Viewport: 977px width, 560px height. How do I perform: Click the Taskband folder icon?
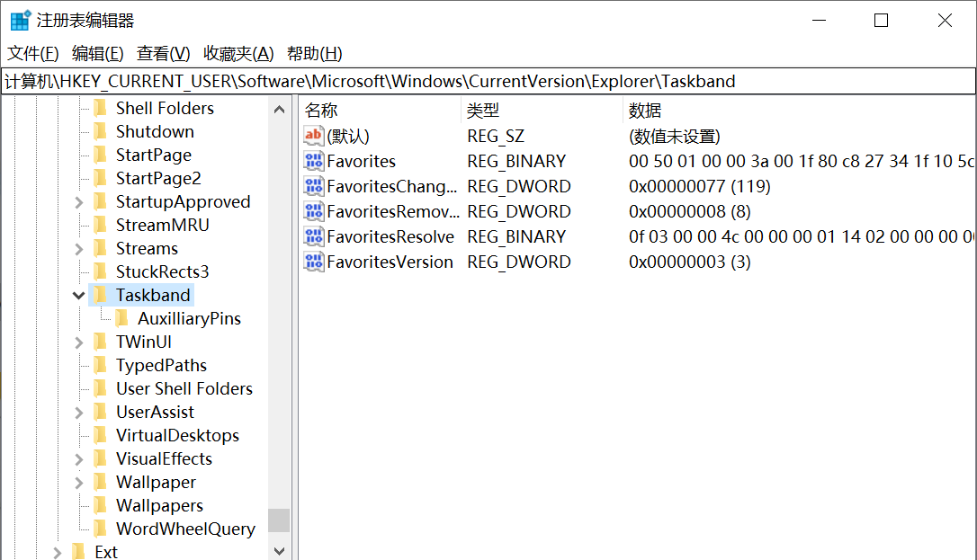102,294
